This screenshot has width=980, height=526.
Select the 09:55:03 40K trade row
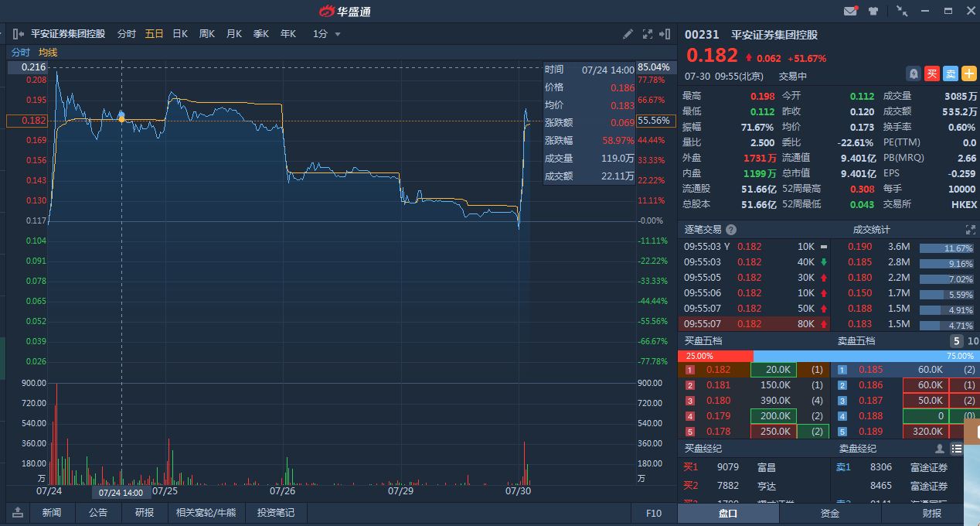[x=754, y=262]
